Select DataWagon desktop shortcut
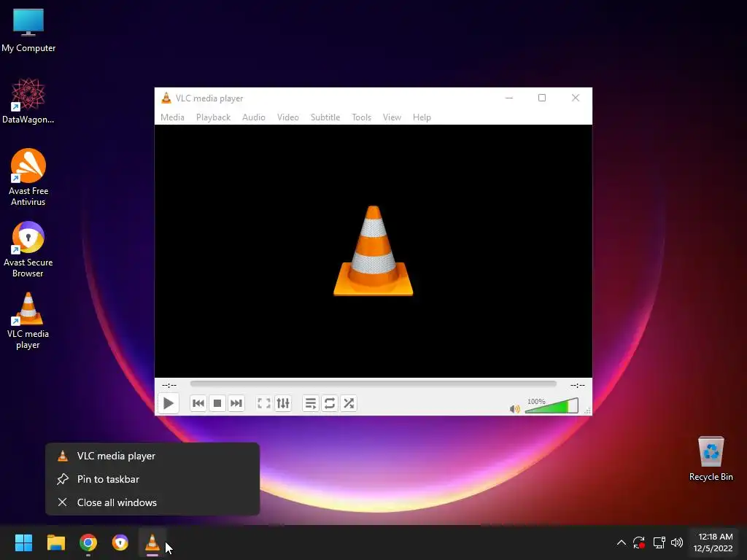 (x=28, y=101)
